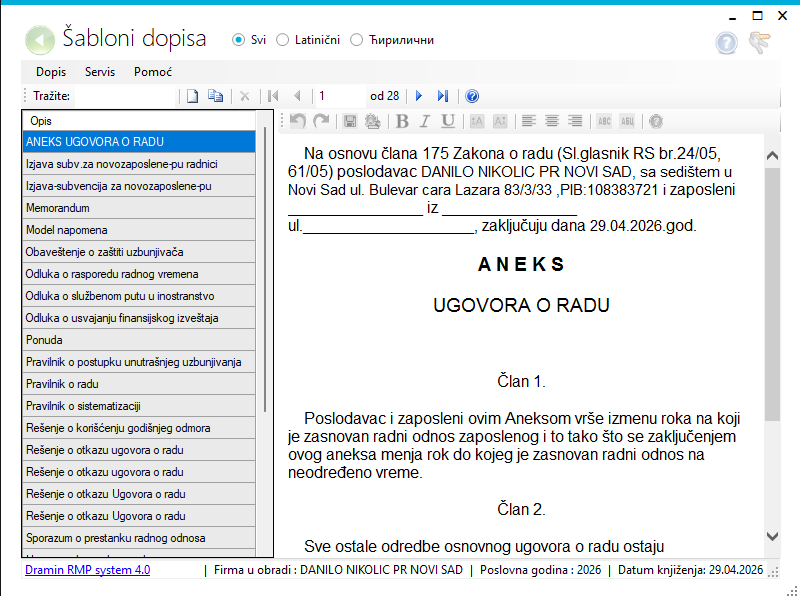Viewport: 800px width, 596px height.
Task: Select Sporazum o prestanku radnog odnosa
Action: [x=139, y=538]
